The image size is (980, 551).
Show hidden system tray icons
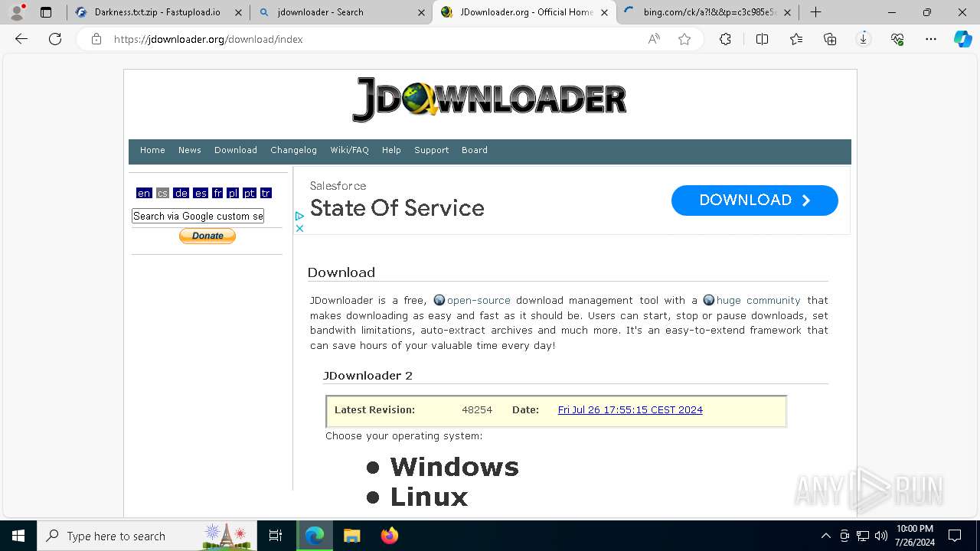pos(825,536)
